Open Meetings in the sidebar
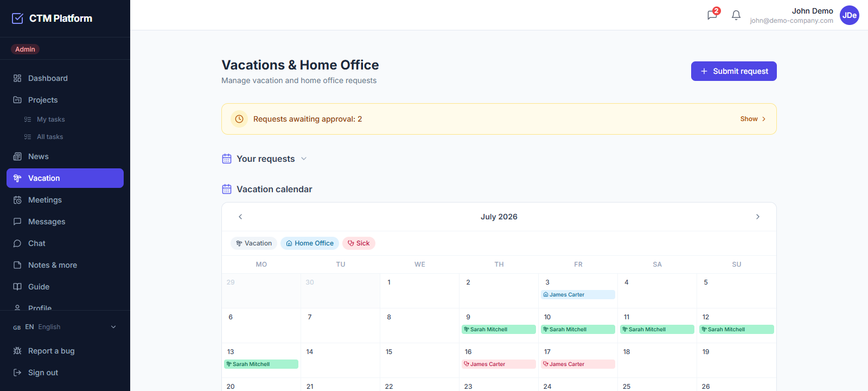Image resolution: width=868 pixels, height=391 pixels. pos(65,200)
